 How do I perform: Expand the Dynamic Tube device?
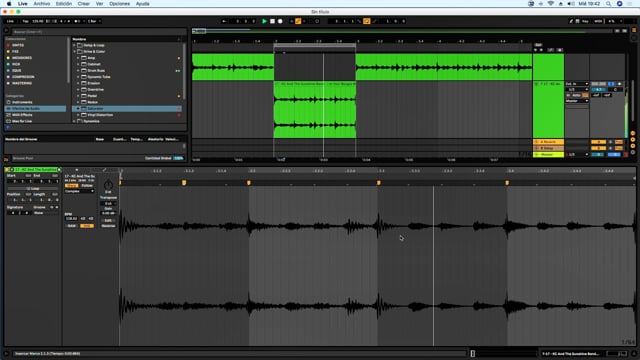tap(78, 77)
